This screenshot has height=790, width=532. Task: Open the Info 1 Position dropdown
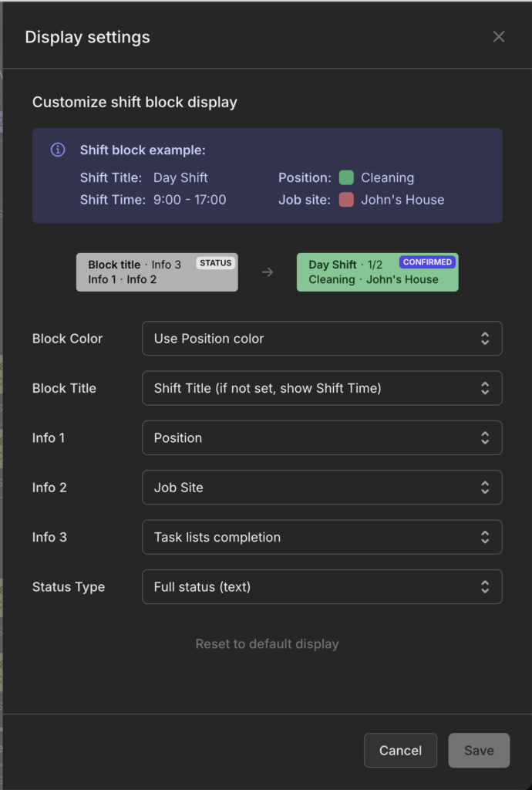coord(322,438)
